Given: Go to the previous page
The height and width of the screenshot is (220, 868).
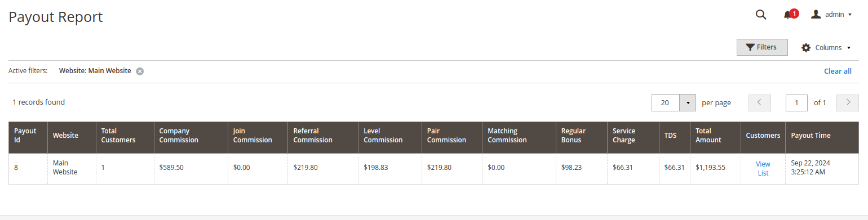Looking at the screenshot, I should click(x=759, y=103).
